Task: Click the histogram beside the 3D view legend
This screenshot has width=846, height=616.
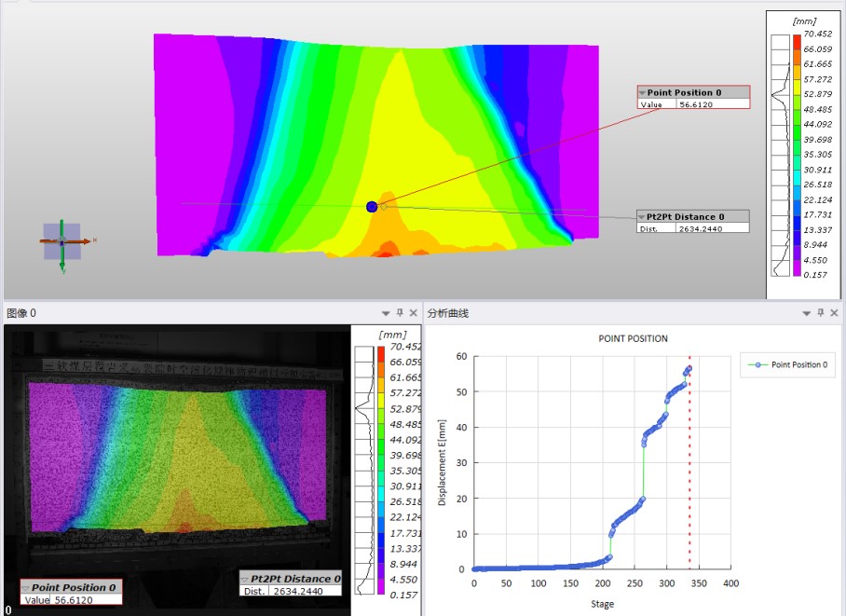Action: 781,154
